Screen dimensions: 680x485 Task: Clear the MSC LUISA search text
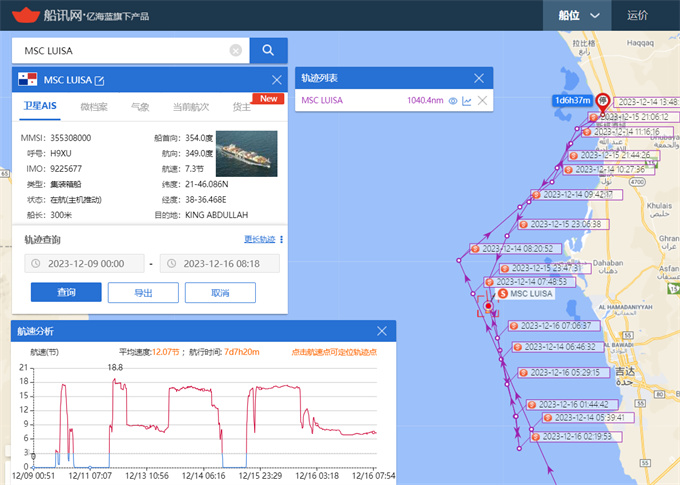tap(236, 50)
